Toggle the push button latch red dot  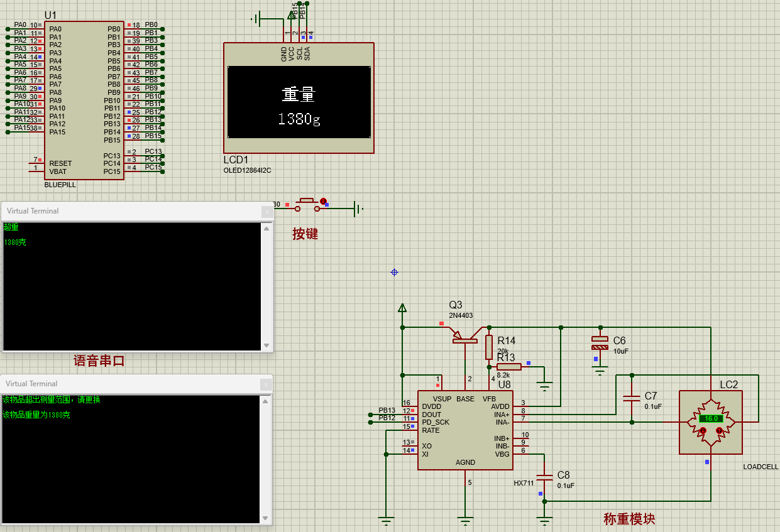[x=324, y=202]
